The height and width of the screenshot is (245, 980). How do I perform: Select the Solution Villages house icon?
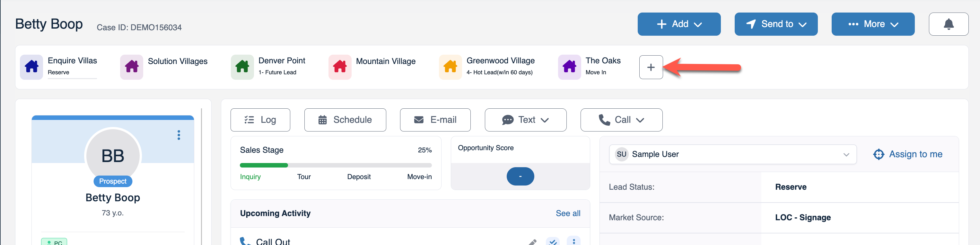132,67
